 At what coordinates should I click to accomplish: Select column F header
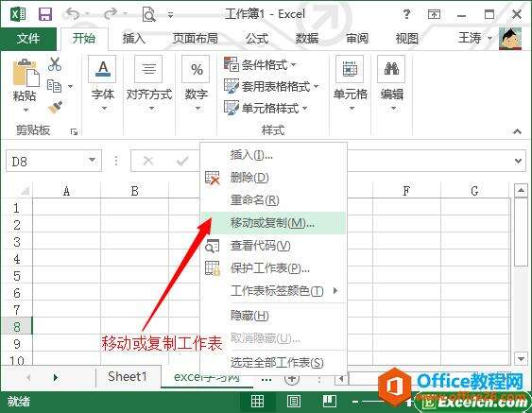click(406, 191)
